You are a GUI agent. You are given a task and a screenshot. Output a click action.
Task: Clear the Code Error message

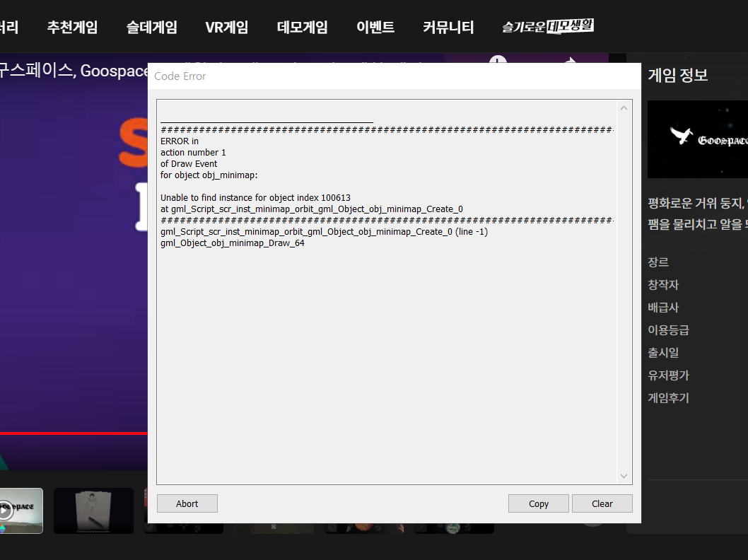[602, 503]
